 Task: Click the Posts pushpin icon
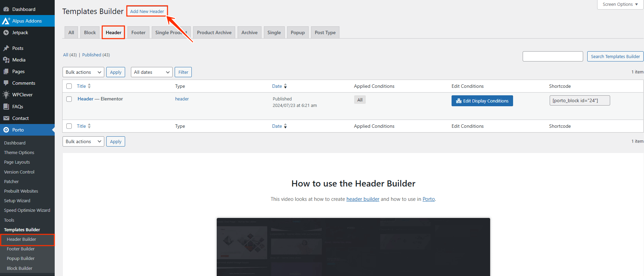6,48
